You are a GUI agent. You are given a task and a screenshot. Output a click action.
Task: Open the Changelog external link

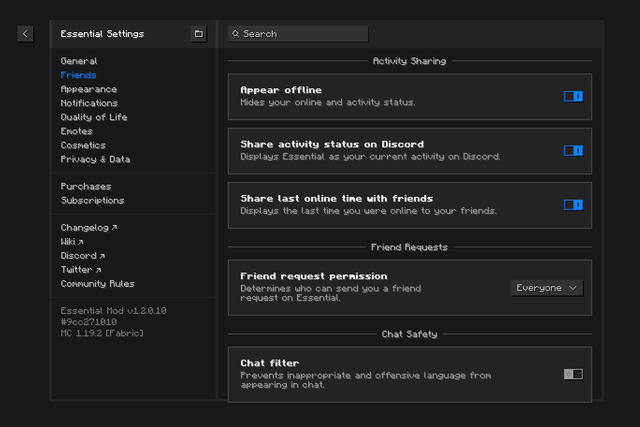89,228
